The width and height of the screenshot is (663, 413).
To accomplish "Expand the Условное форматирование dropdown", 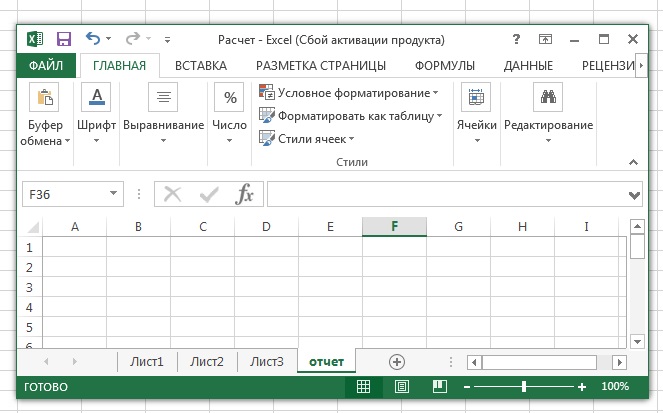I will [349, 93].
